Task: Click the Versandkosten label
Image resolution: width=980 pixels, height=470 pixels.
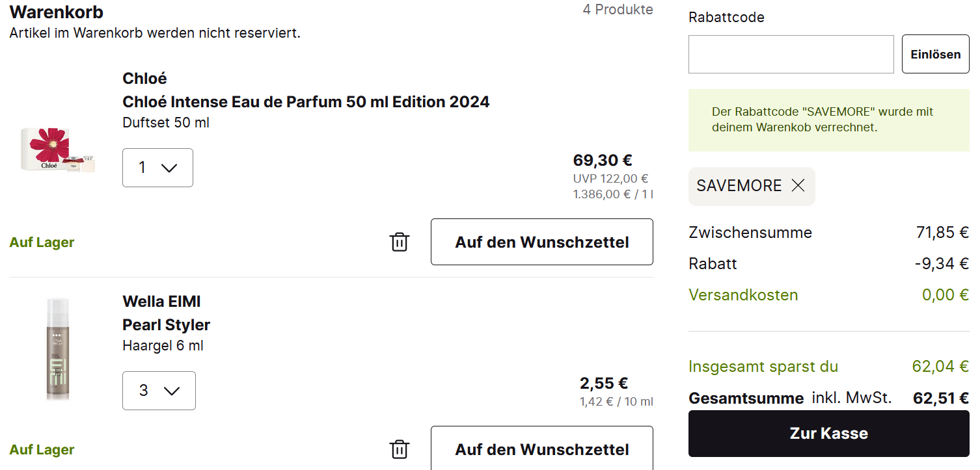Action: (743, 295)
